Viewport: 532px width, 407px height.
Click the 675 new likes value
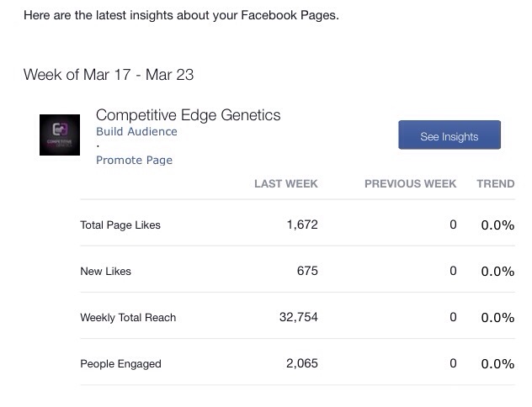pyautogui.click(x=306, y=272)
